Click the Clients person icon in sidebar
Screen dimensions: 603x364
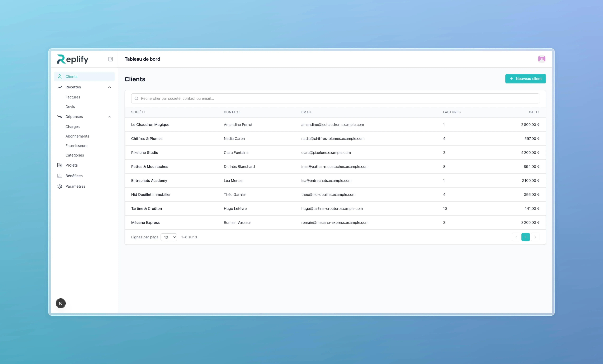pos(59,77)
